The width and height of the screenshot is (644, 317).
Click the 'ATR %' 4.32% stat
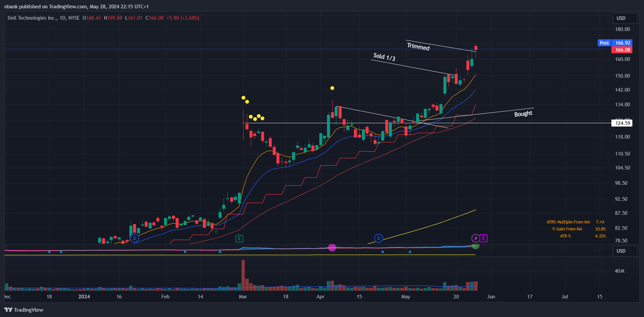(583, 236)
